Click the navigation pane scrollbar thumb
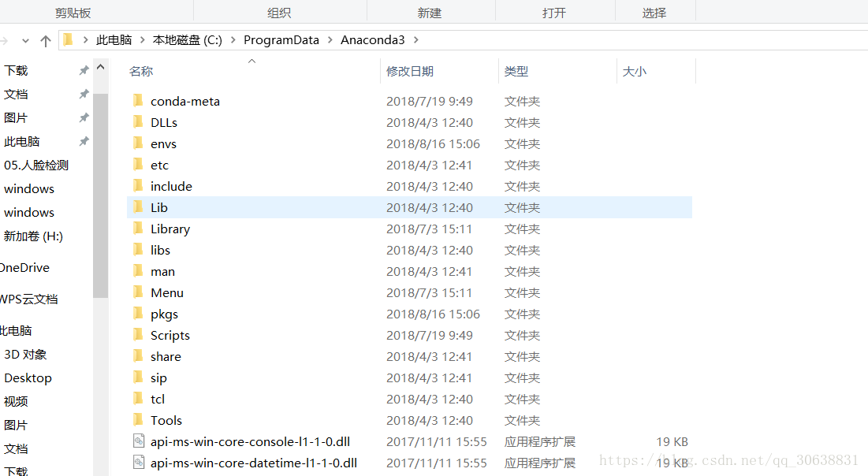Image resolution: width=868 pixels, height=476 pixels. [x=100, y=196]
